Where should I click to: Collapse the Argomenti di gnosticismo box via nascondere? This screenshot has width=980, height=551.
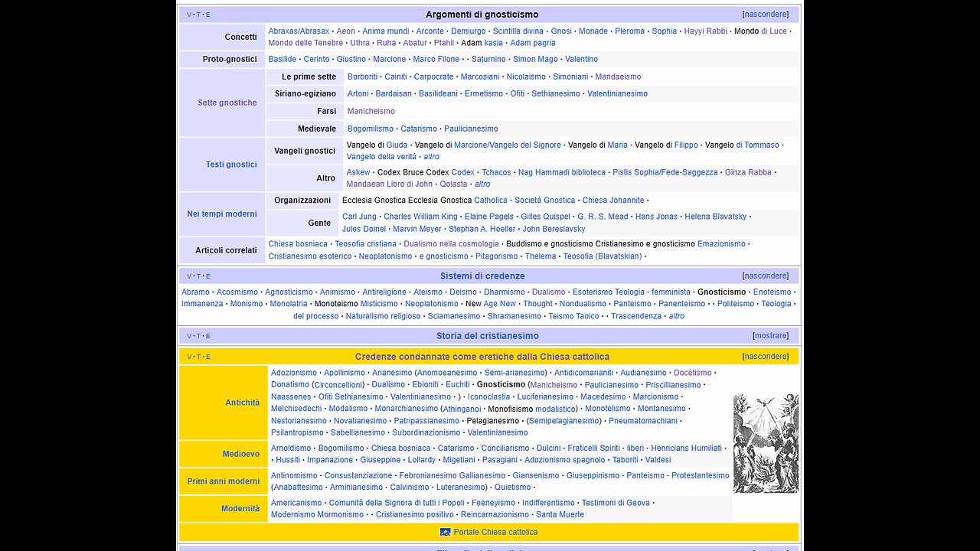[767, 15]
